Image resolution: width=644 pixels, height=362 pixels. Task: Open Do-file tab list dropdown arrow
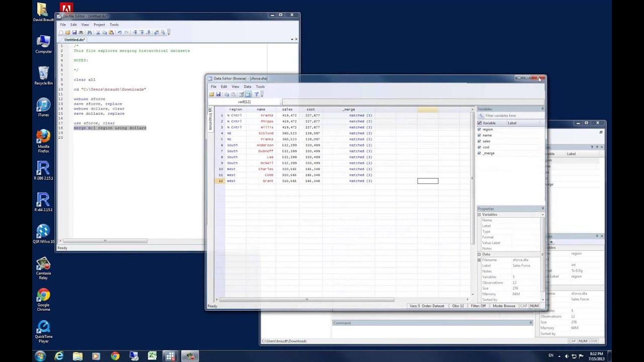[292, 39]
